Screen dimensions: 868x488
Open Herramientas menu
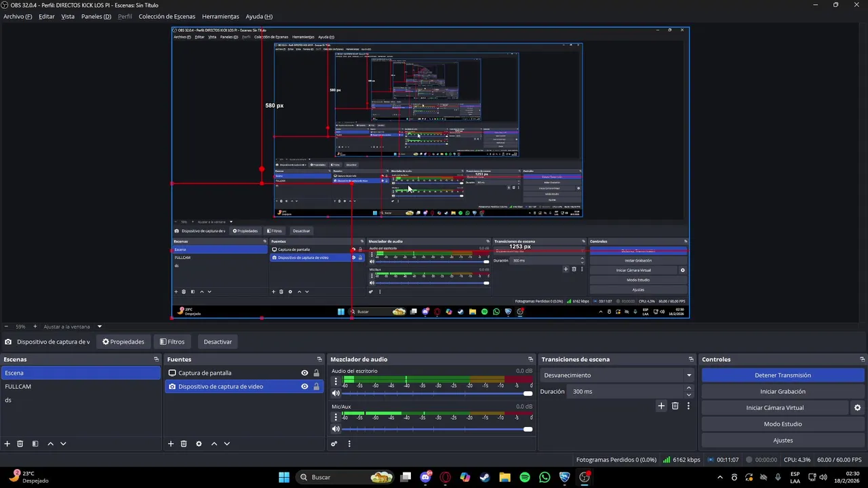click(220, 16)
